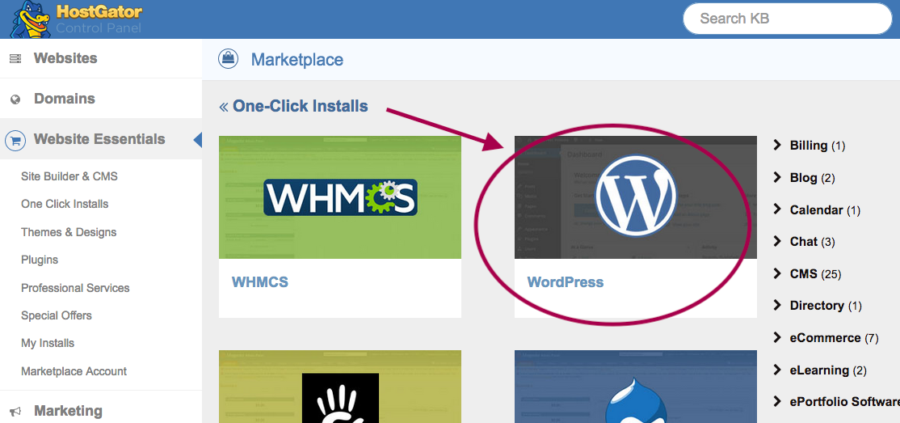Select the Billing (1) category label
The image size is (900, 423).
tap(817, 146)
